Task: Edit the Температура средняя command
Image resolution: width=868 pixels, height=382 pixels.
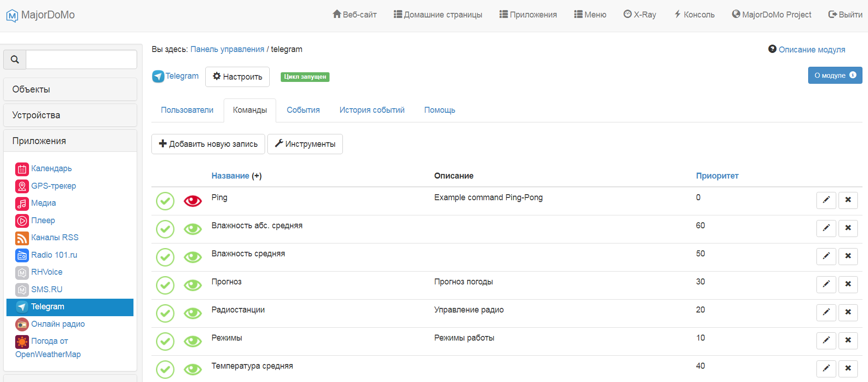Action: tap(826, 368)
